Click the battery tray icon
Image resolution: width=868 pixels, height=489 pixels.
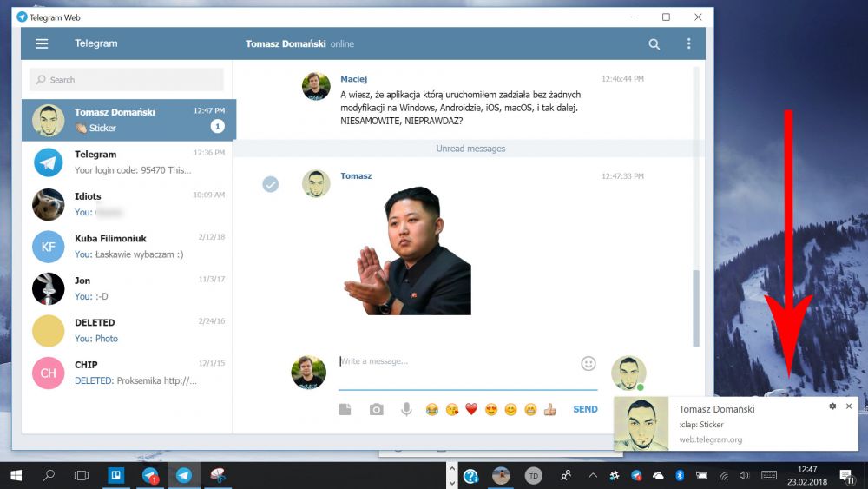tap(701, 475)
